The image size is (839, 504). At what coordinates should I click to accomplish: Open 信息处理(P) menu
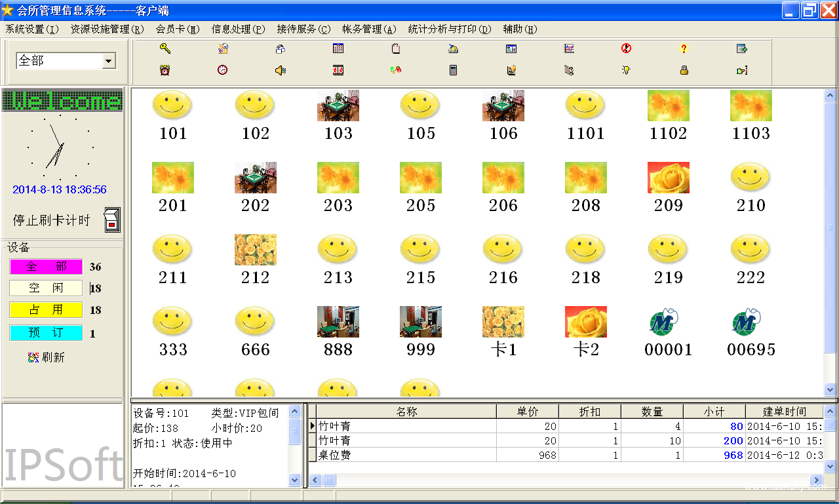click(238, 29)
